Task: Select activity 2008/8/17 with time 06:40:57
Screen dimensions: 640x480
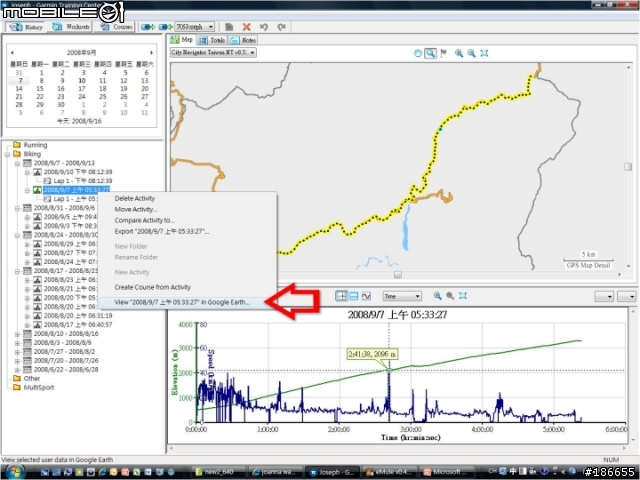Action: 78,324
